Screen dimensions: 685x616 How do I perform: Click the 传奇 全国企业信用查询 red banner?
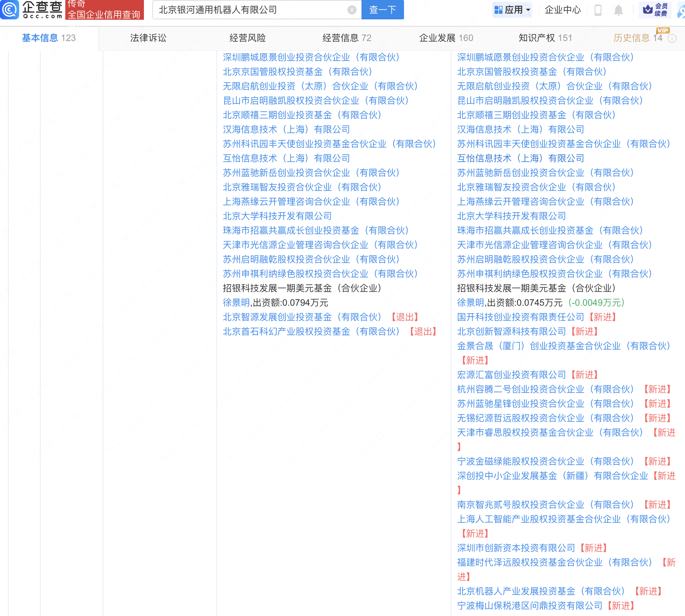click(x=104, y=10)
